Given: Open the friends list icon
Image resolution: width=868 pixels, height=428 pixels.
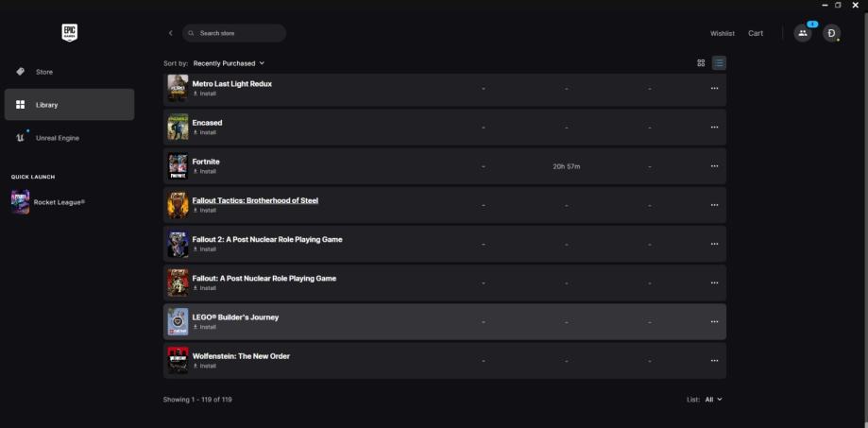Looking at the screenshot, I should point(802,33).
